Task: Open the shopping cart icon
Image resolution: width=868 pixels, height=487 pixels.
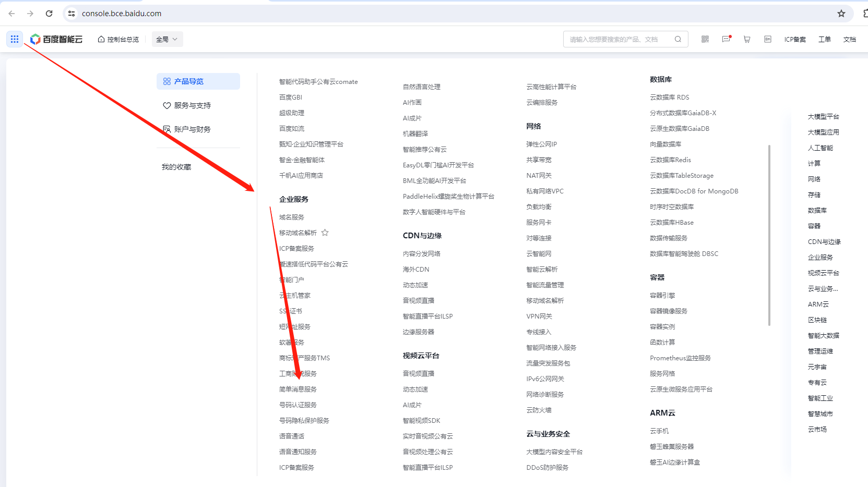Action: [747, 39]
